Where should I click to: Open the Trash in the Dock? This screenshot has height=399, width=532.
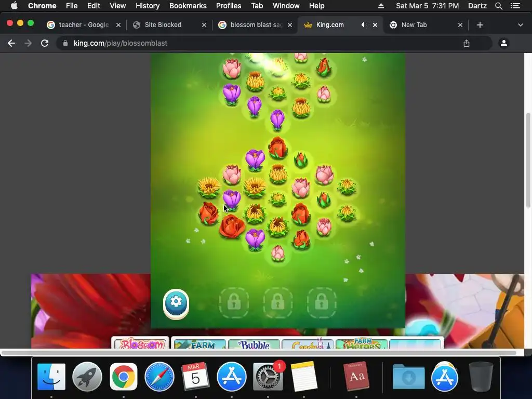tap(481, 377)
